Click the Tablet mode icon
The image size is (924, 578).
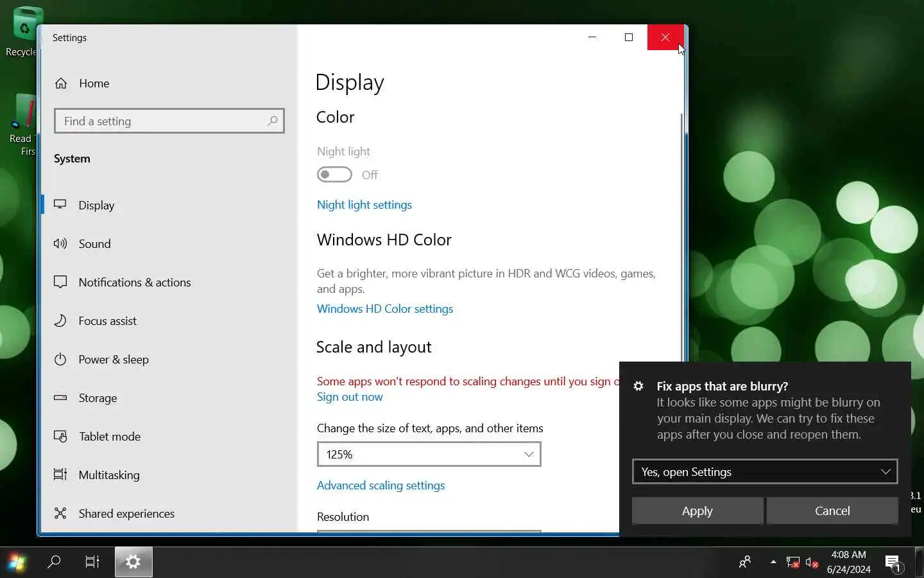tap(60, 436)
